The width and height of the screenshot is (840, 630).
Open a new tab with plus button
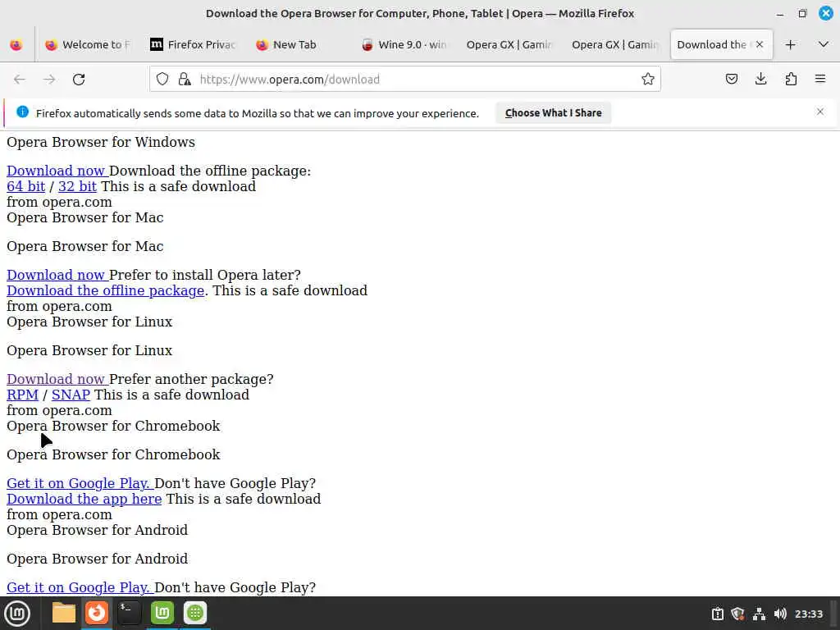[790, 45]
